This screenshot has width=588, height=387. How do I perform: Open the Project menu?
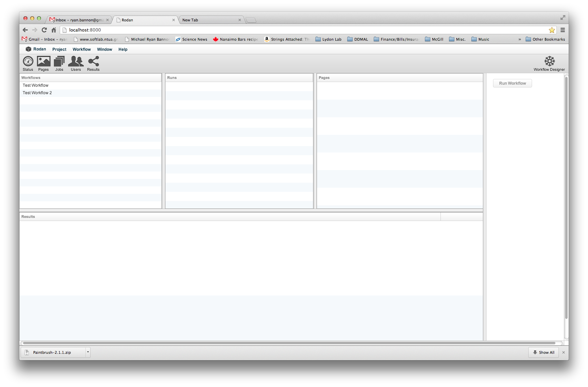pyautogui.click(x=59, y=49)
